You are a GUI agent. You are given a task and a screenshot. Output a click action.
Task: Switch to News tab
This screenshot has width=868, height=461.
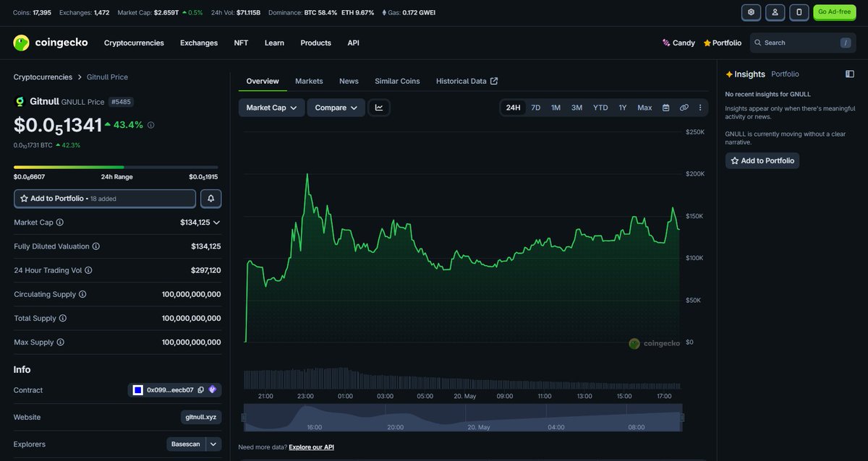(x=349, y=81)
